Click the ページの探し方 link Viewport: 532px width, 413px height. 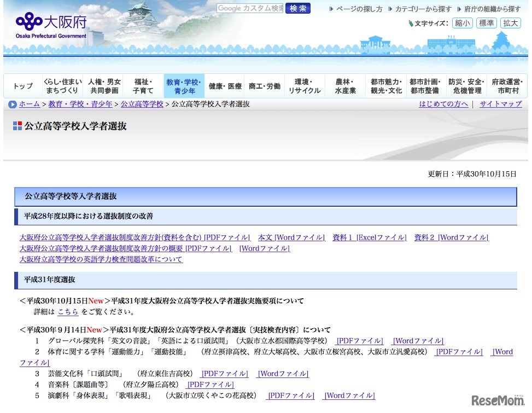tap(359, 9)
